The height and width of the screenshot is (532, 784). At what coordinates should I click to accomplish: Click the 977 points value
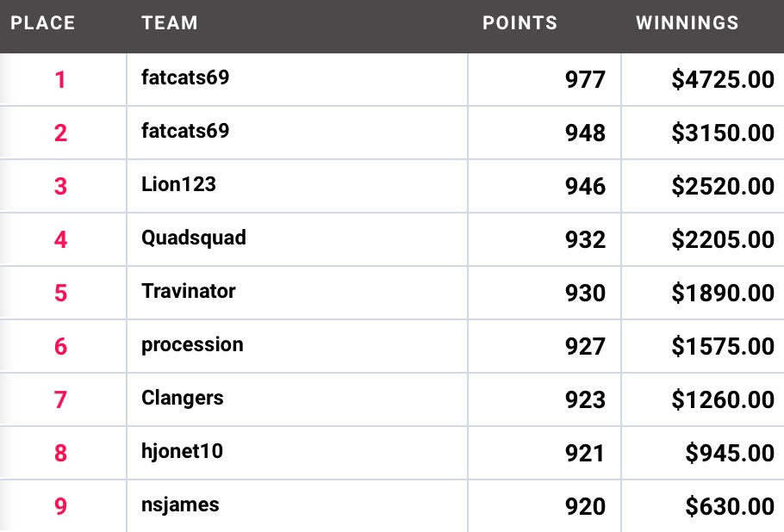click(x=586, y=80)
